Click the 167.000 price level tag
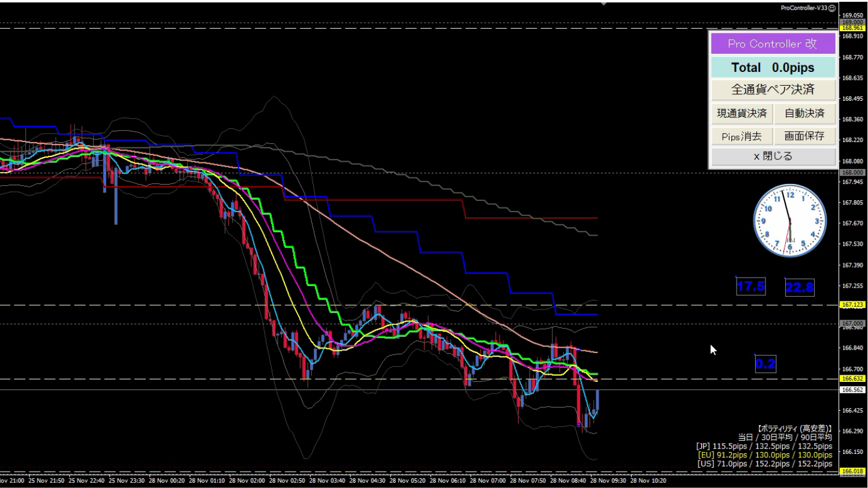 (852, 323)
